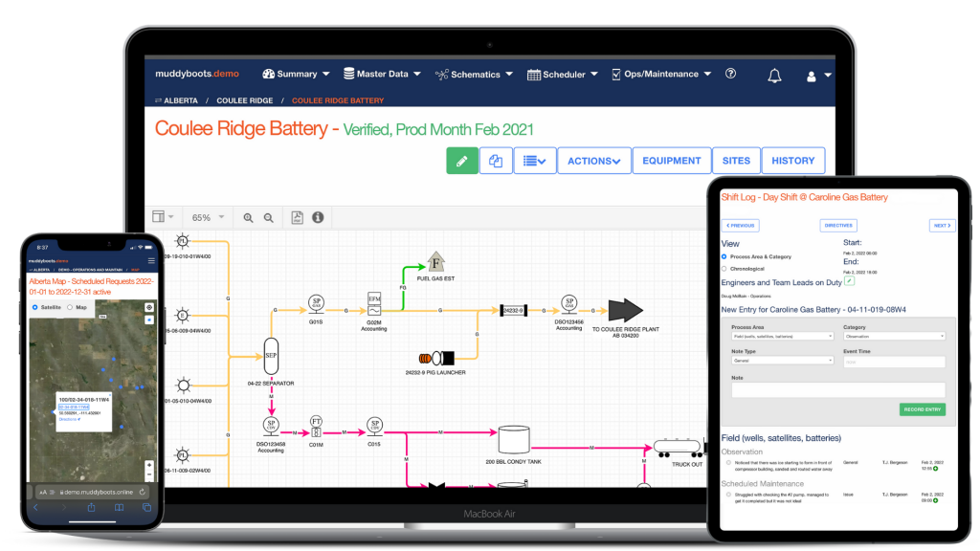This screenshot has width=980, height=551.
Task: Select the C01S sample point symbol
Action: pos(374,427)
